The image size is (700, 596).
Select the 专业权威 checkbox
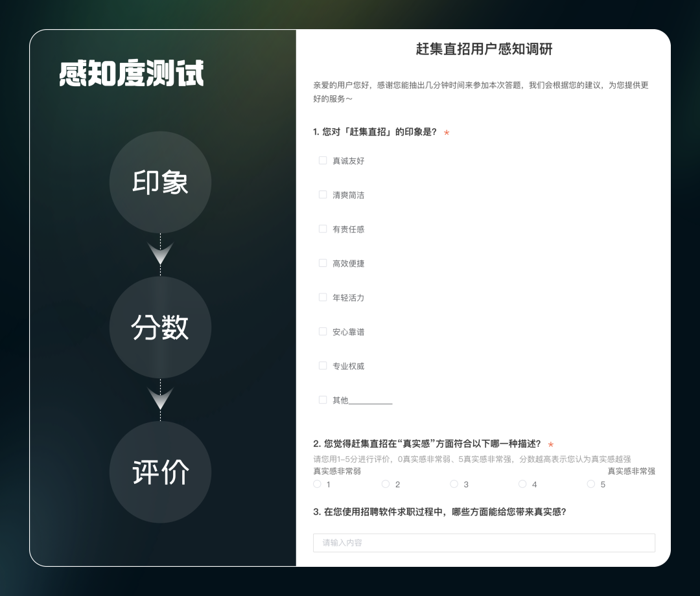tap(323, 366)
